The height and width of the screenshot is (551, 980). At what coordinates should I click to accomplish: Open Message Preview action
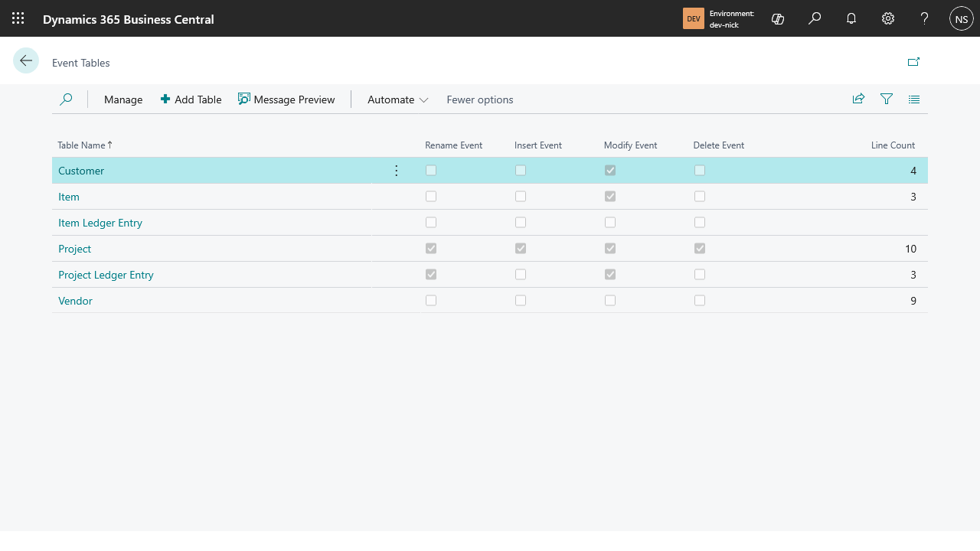pos(286,99)
